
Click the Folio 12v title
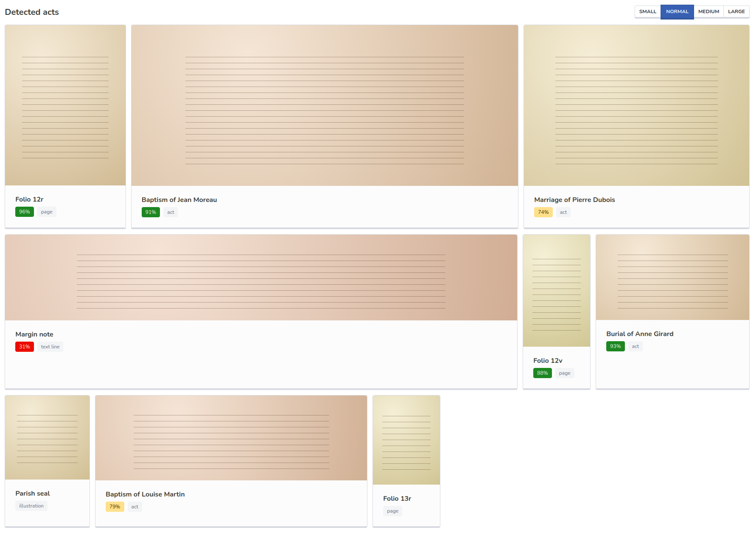click(548, 361)
